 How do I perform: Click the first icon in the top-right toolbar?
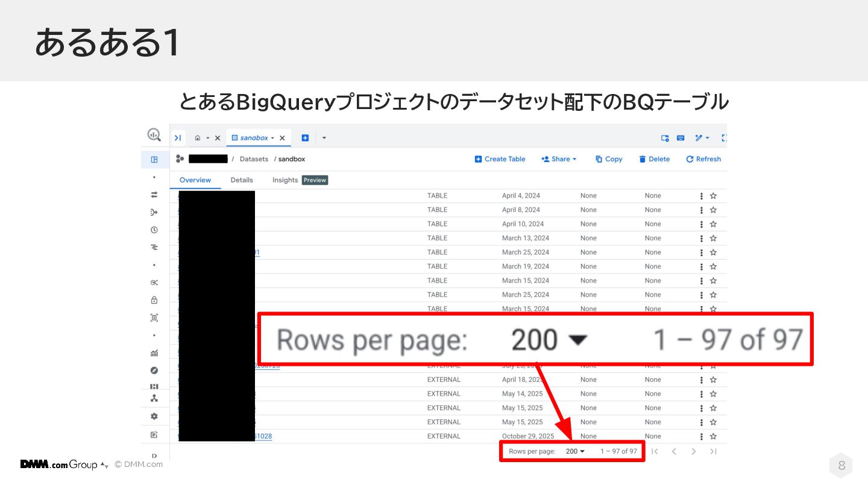tap(665, 138)
